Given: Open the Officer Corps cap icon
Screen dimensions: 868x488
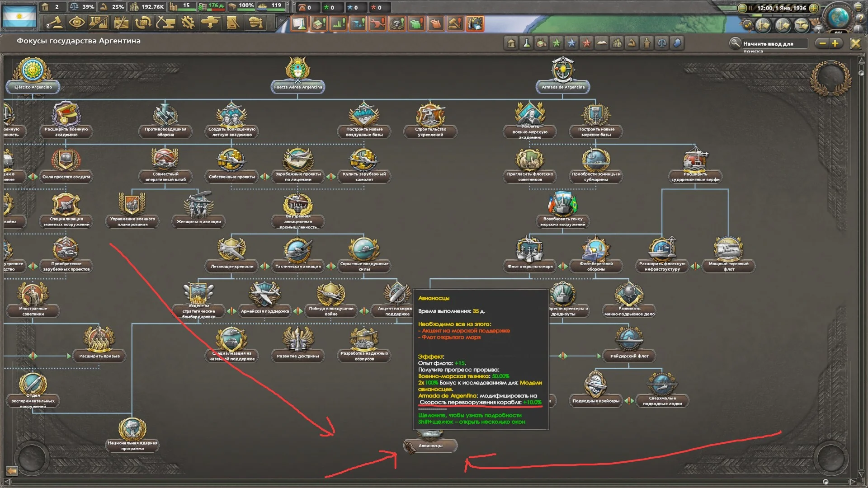Looking at the screenshot, I should pyautogui.click(x=256, y=23).
